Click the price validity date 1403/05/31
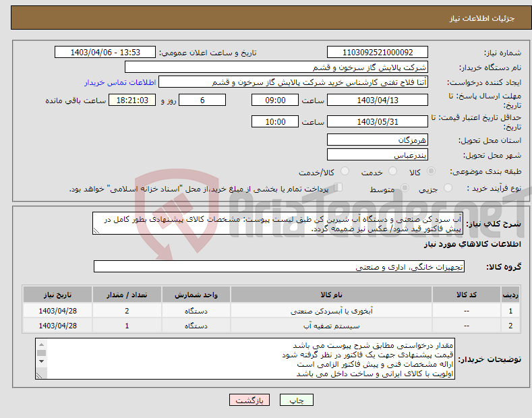 (378, 121)
